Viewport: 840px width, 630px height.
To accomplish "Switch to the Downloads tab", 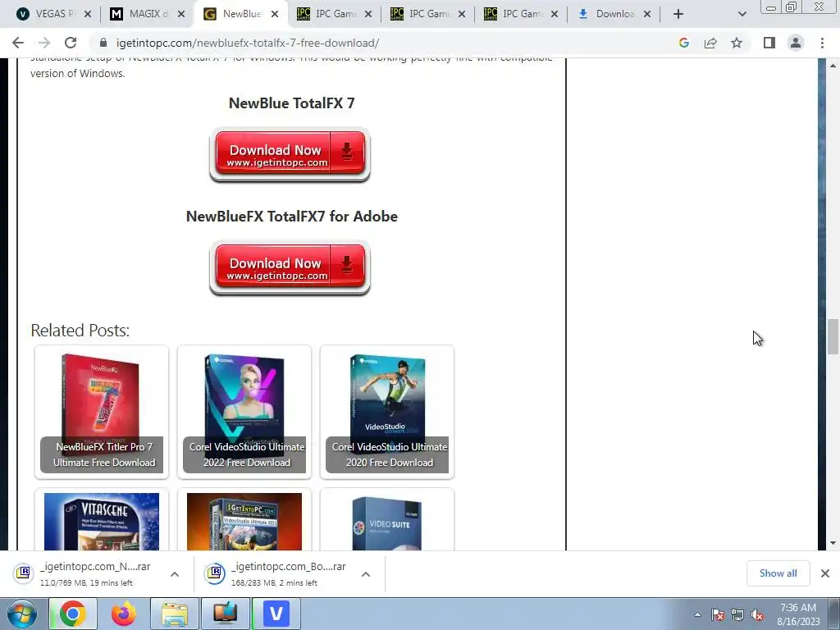I will coord(614,14).
